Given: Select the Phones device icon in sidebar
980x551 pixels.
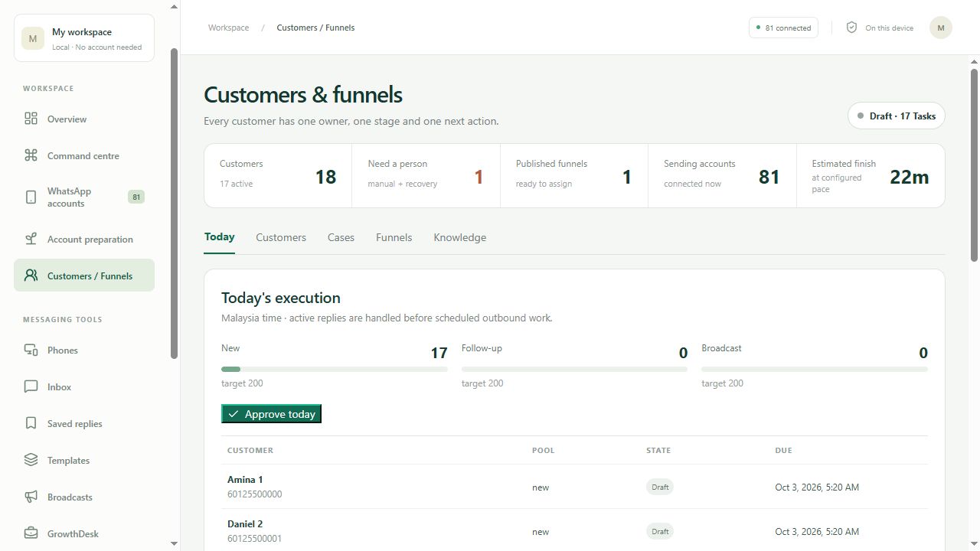Looking at the screenshot, I should [x=31, y=350].
